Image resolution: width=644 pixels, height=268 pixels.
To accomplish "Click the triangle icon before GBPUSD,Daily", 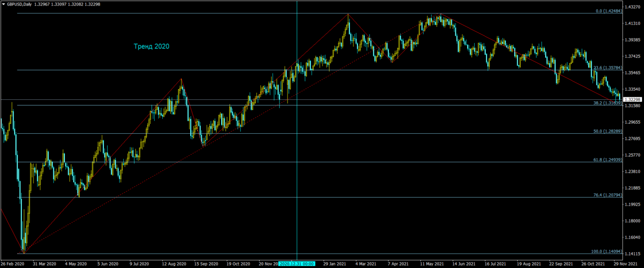I will [3, 4].
